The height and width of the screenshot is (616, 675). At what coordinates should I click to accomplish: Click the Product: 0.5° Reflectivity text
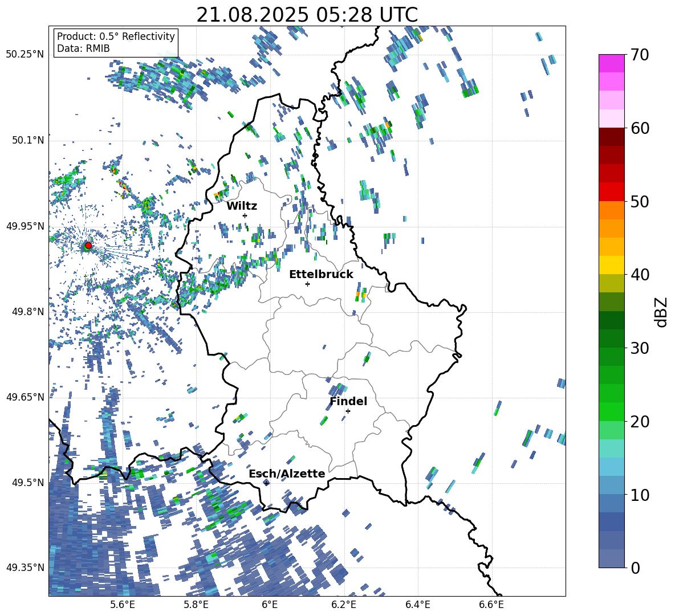[x=116, y=36]
